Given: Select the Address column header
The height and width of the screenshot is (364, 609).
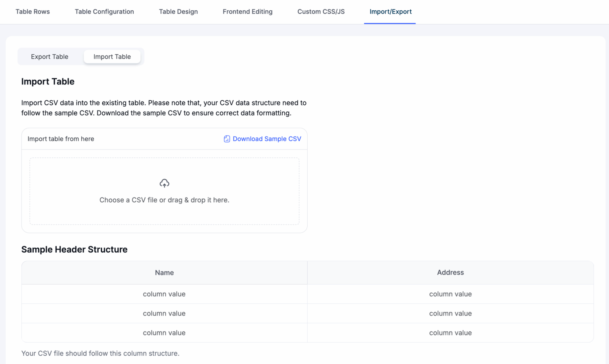Looking at the screenshot, I should coord(450,272).
